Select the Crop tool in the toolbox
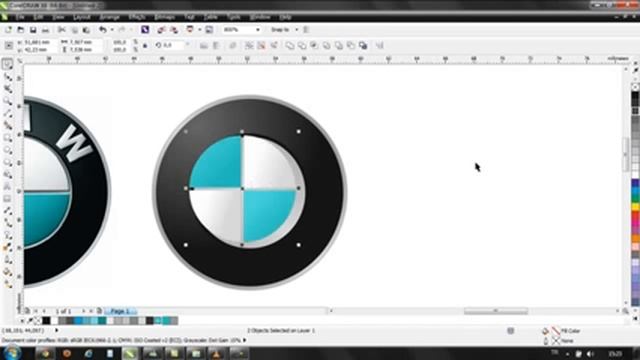The image size is (640, 360). 7,89
